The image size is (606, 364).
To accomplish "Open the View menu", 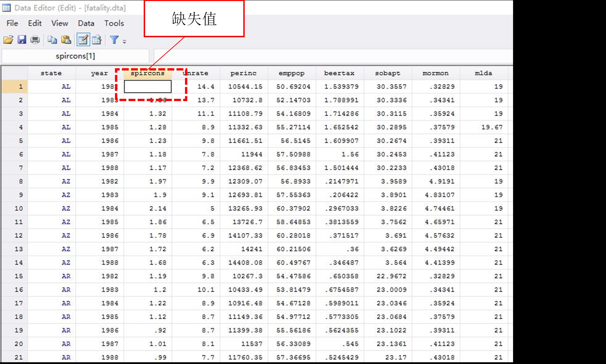I will tap(60, 23).
